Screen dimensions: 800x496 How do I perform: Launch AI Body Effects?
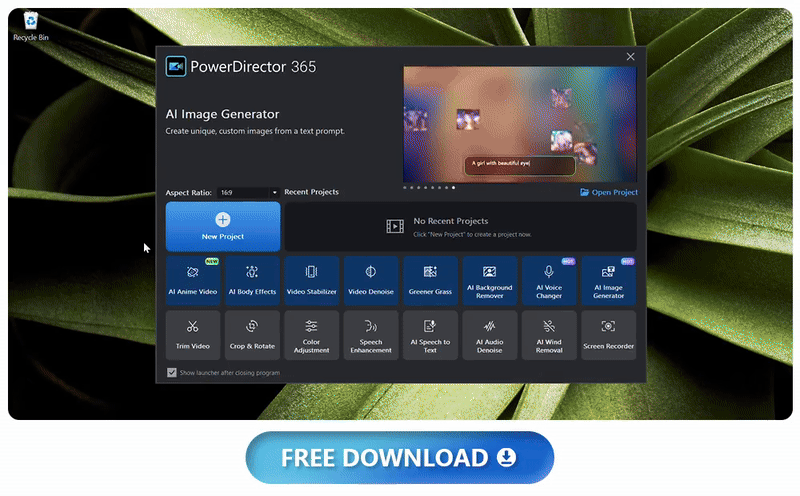(x=253, y=281)
